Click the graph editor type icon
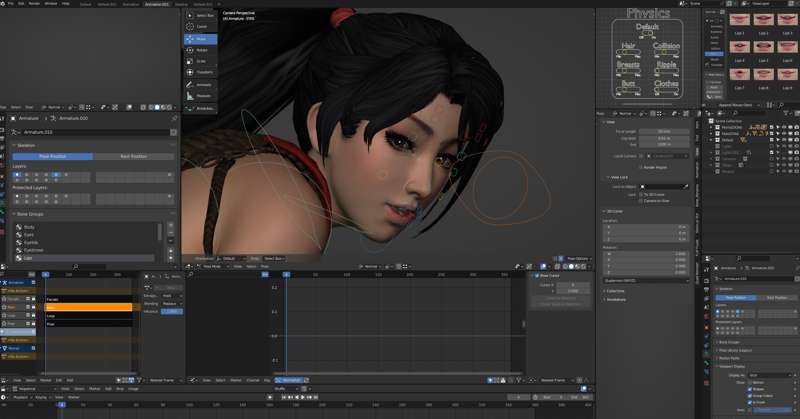The height and width of the screenshot is (419, 800). (x=193, y=380)
